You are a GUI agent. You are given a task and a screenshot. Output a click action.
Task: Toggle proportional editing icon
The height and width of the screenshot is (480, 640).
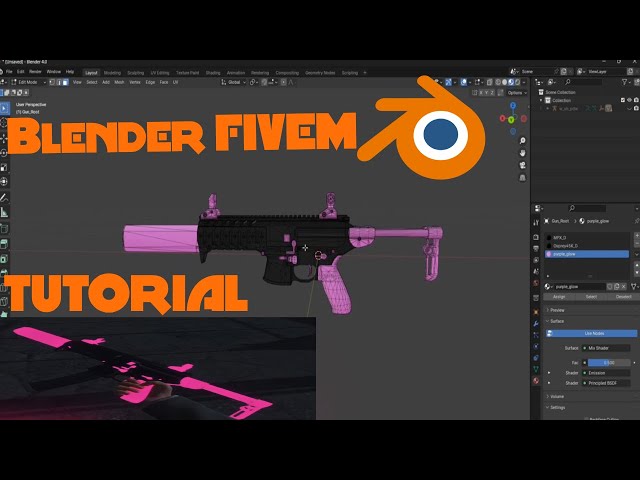[283, 82]
